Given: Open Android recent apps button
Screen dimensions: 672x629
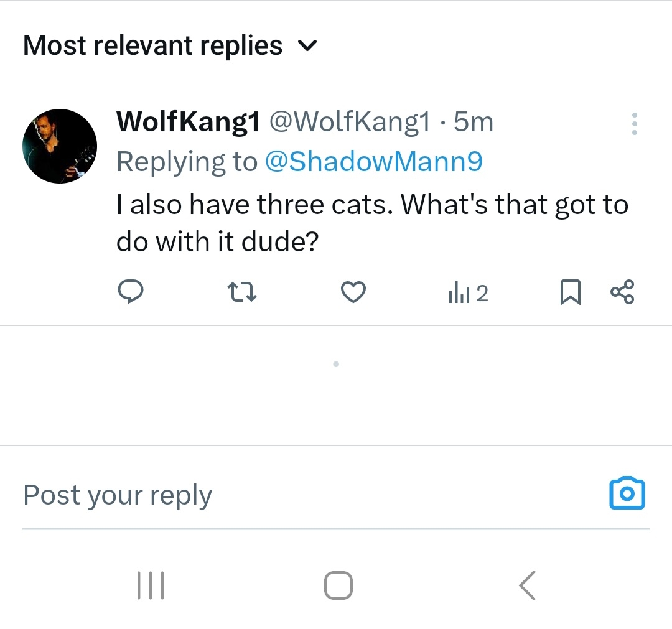Looking at the screenshot, I should point(150,585).
